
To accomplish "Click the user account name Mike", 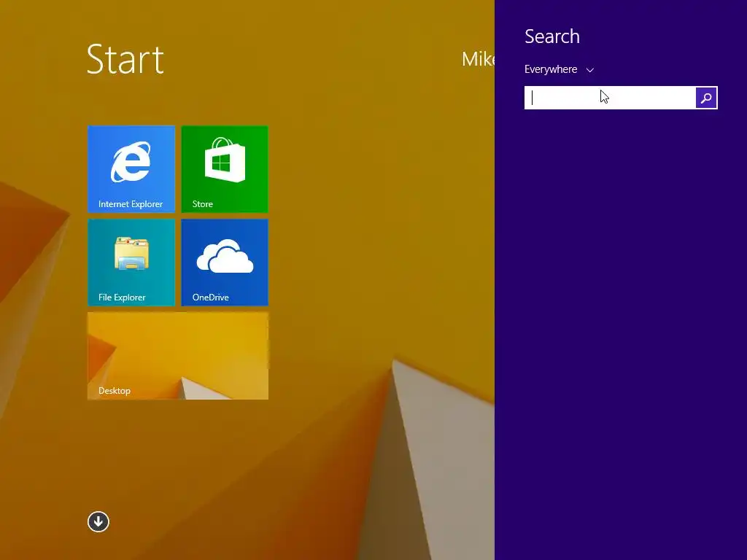I will 478,59.
